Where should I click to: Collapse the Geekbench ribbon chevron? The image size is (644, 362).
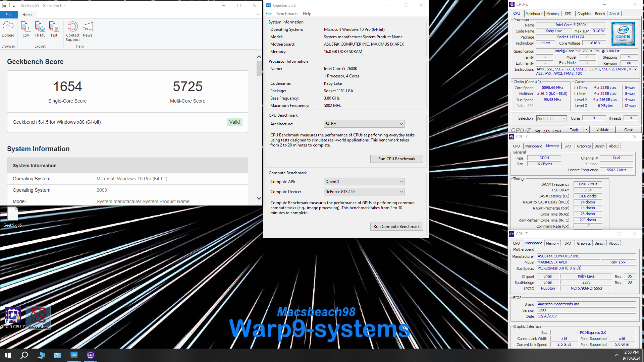(x=258, y=14)
